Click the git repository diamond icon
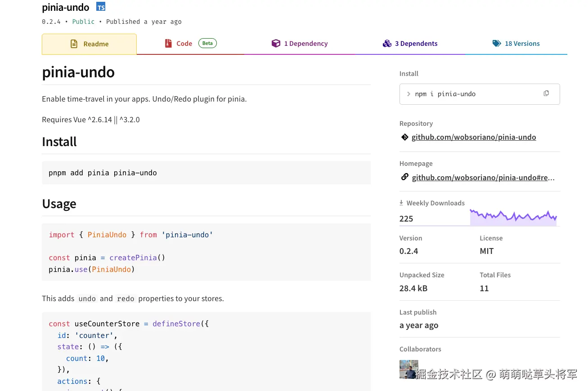588x391 pixels. pyautogui.click(x=404, y=137)
